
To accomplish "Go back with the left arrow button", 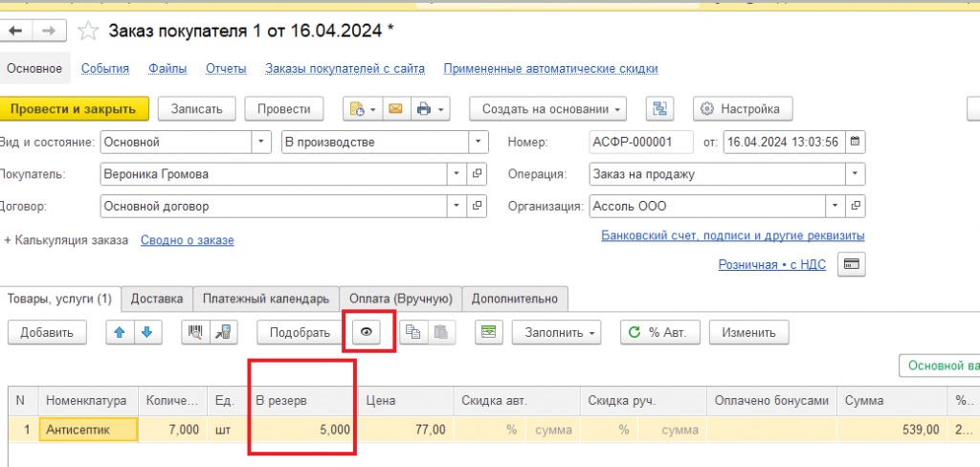I will coord(15,31).
